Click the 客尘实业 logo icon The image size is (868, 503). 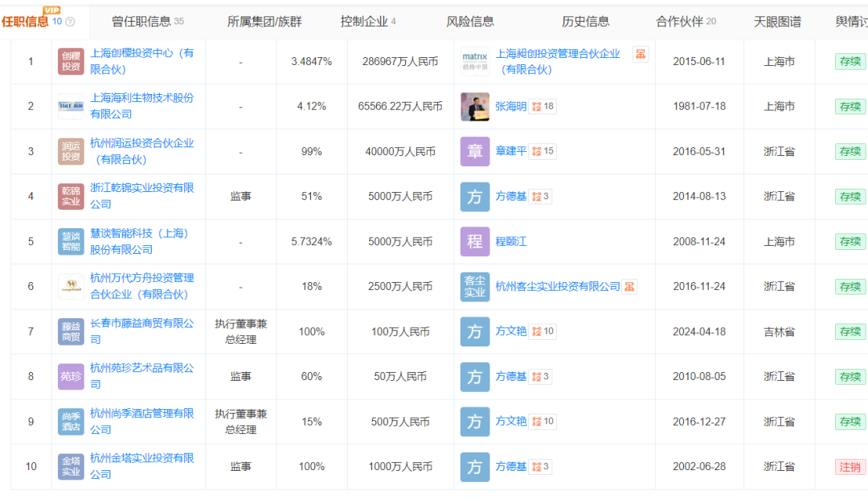475,287
